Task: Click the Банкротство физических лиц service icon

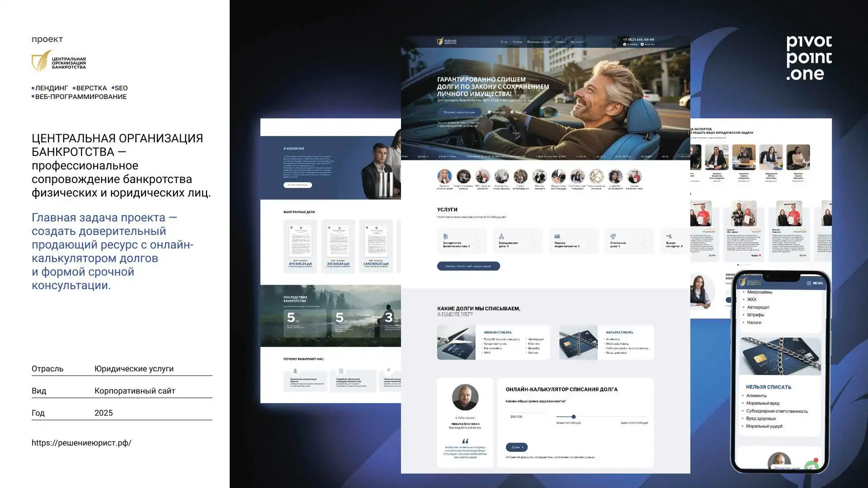Action: tap(446, 236)
